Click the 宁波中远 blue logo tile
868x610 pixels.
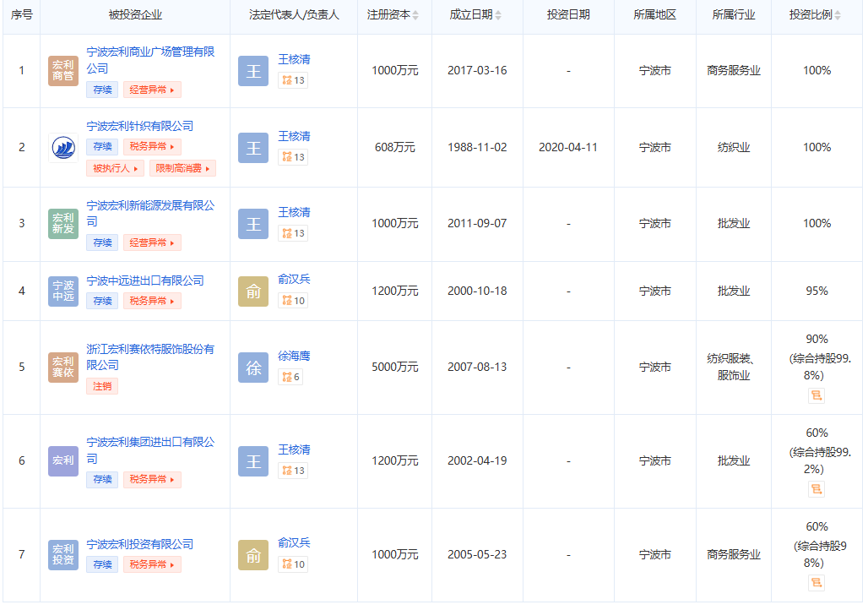click(63, 291)
